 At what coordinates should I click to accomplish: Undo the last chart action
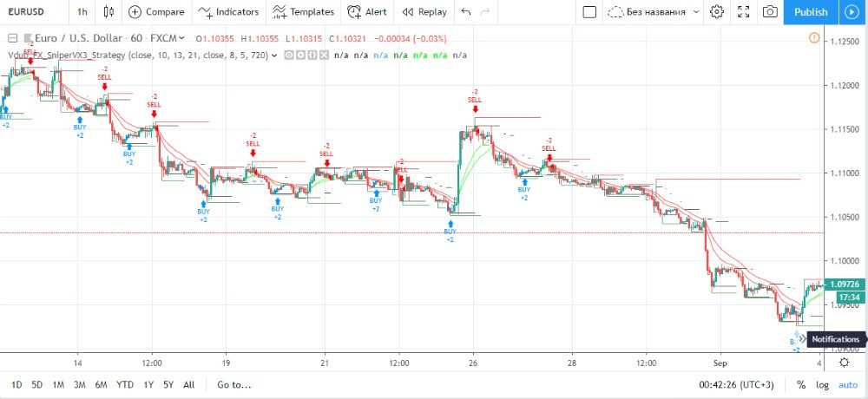tap(466, 12)
